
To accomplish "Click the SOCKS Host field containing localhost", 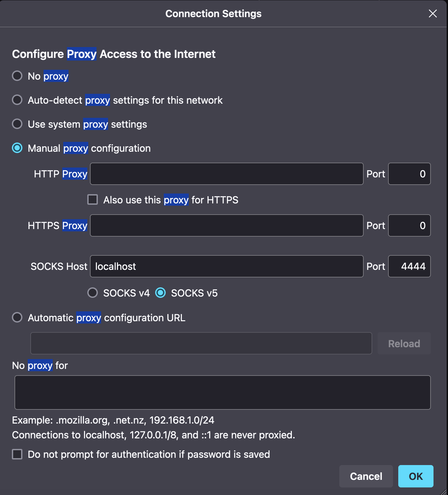I will [227, 266].
